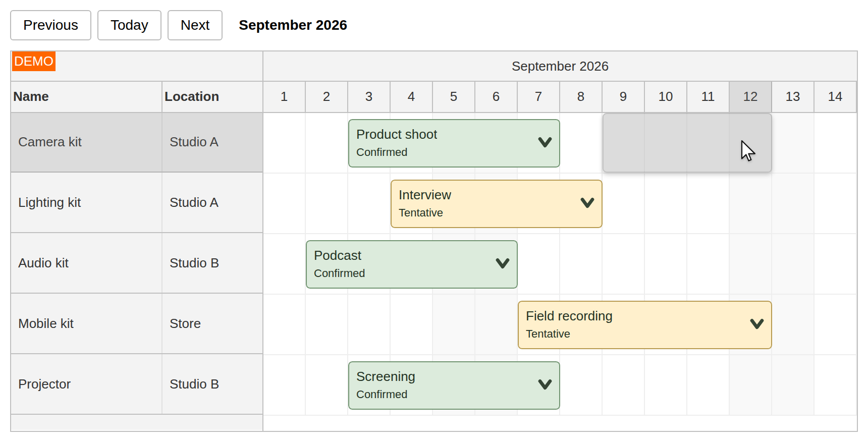Advance with the Next button
868x442 pixels.
point(195,25)
